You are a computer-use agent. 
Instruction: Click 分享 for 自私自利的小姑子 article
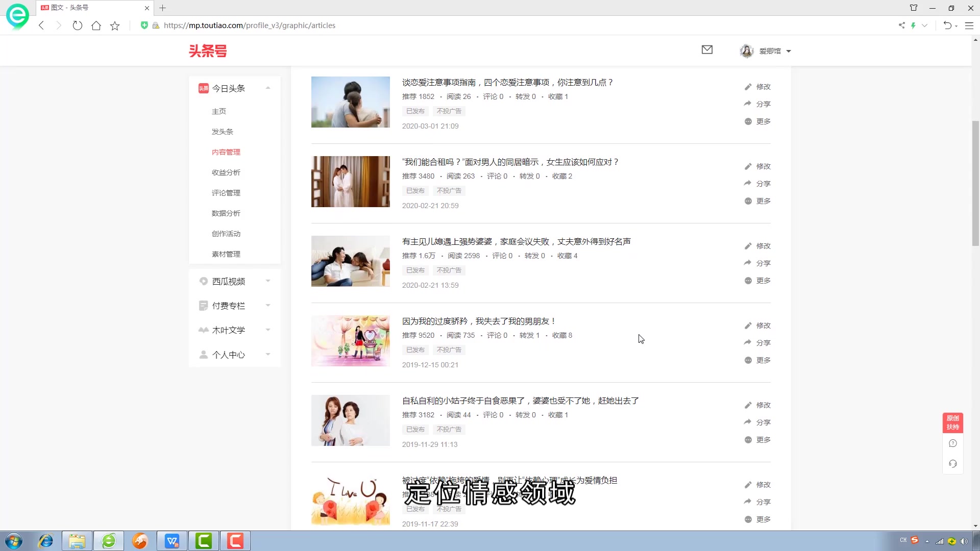(x=757, y=422)
